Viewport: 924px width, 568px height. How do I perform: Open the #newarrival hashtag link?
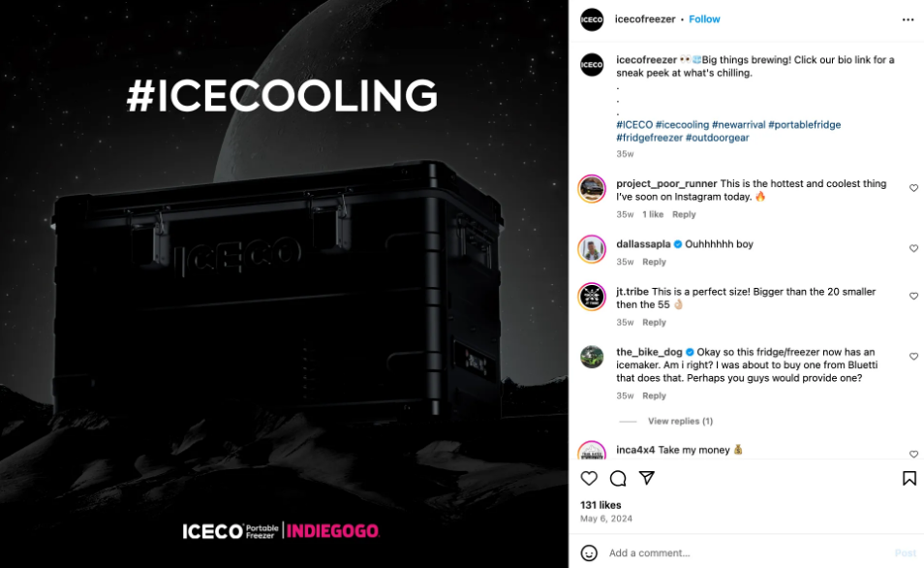pos(738,124)
